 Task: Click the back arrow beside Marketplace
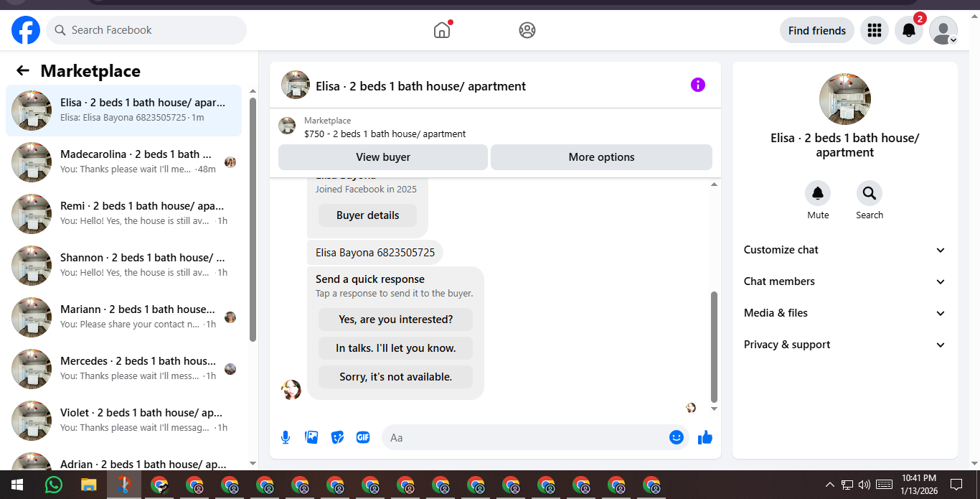23,70
